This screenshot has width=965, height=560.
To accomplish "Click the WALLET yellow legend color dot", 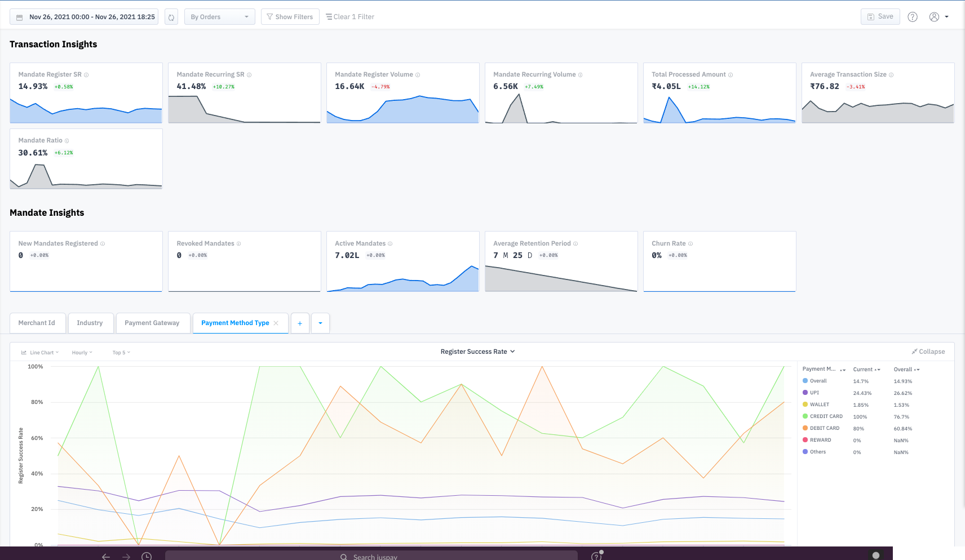I will (805, 405).
